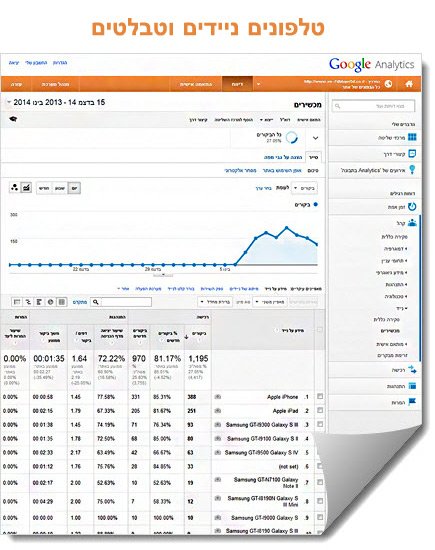Tick the Galaxy S III Mini checkbox
Image resolution: width=435 pixels, height=550 pixels.
(x=320, y=501)
